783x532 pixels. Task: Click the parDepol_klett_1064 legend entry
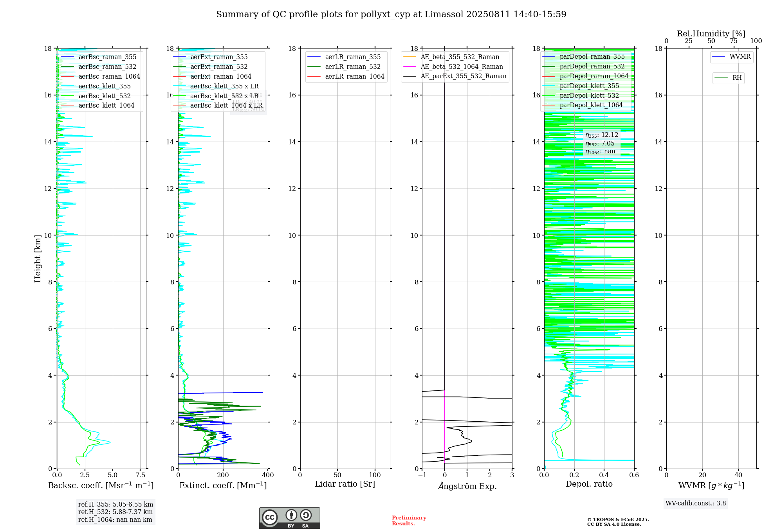(583, 105)
